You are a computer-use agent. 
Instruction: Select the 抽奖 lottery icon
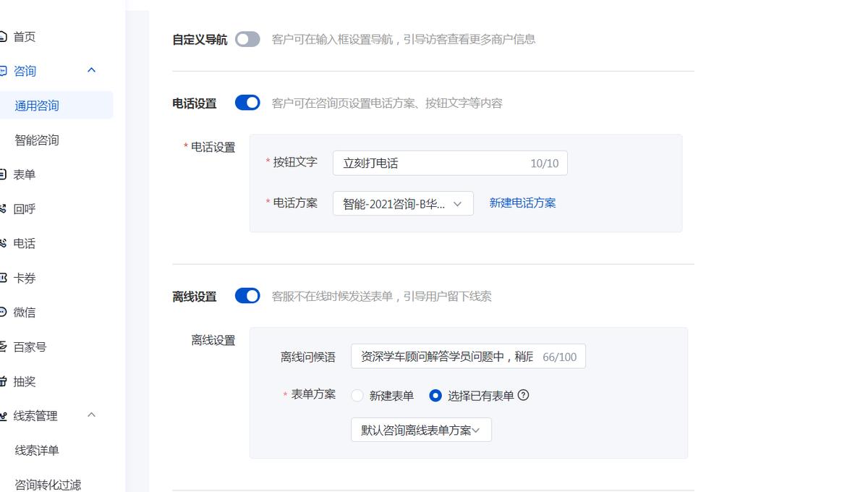[x=4, y=381]
